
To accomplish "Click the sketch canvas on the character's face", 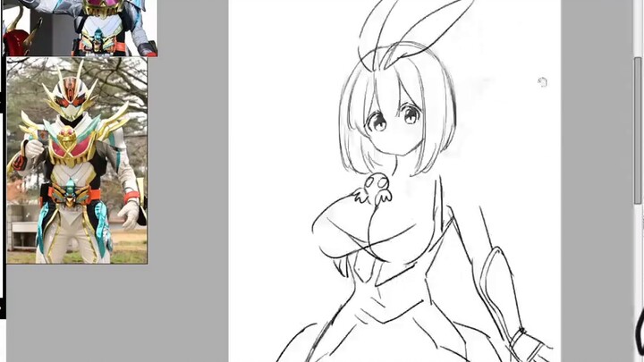I will tap(395, 123).
